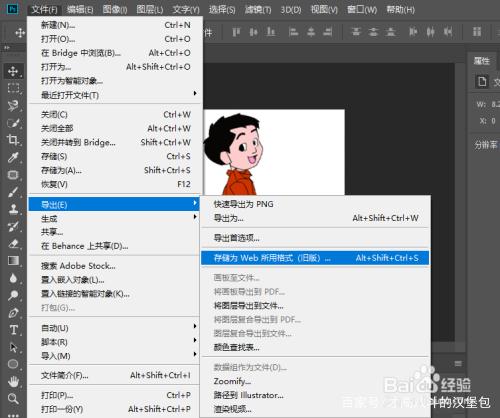Choose 路径到 Illustrator...
The width and height of the screenshot is (500, 418).
(315, 395)
